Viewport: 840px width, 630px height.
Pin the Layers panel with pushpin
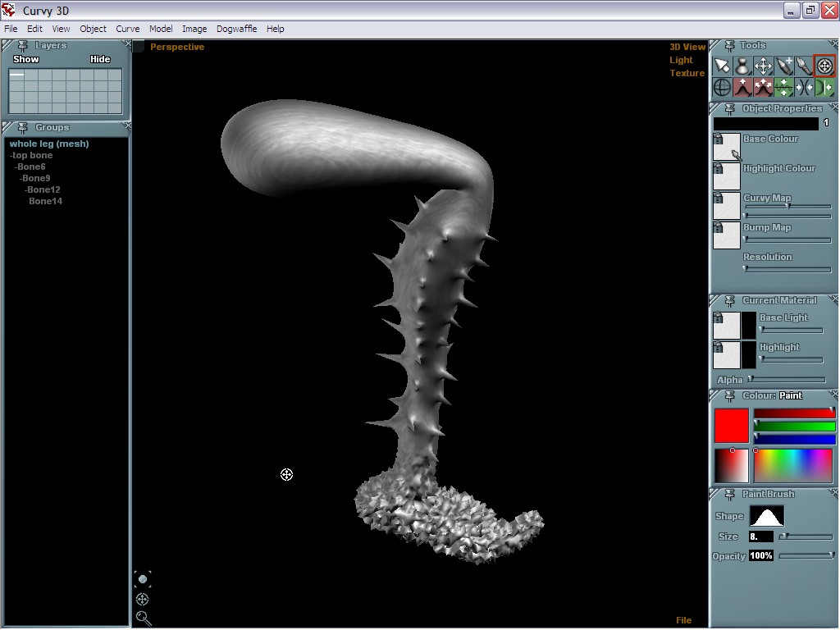(22, 46)
